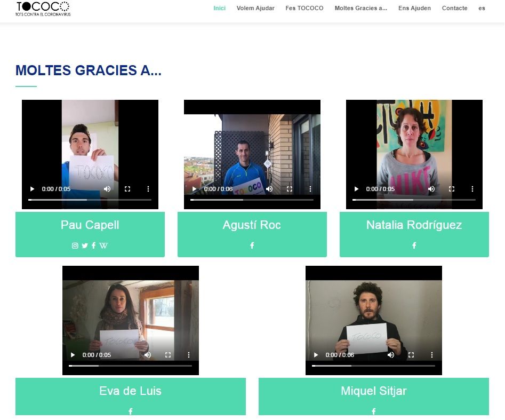The width and height of the screenshot is (505, 420).
Task: Open Pau Capell's Wikipedia icon
Action: (103, 245)
